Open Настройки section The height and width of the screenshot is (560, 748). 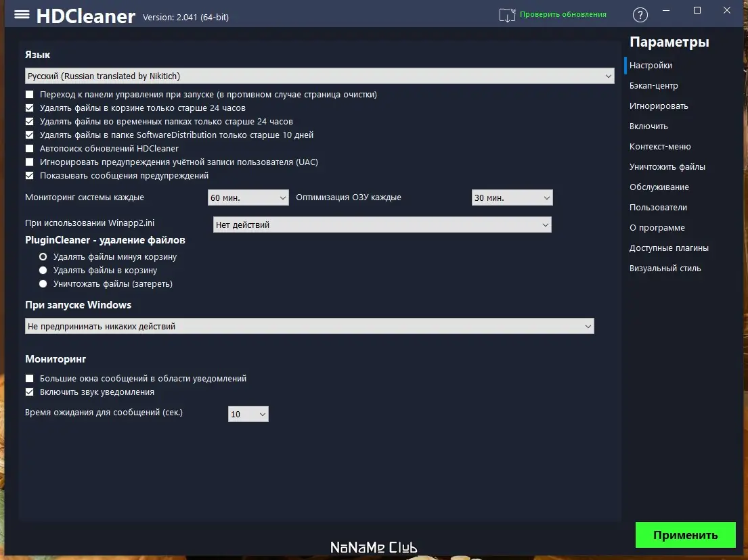pyautogui.click(x=651, y=66)
